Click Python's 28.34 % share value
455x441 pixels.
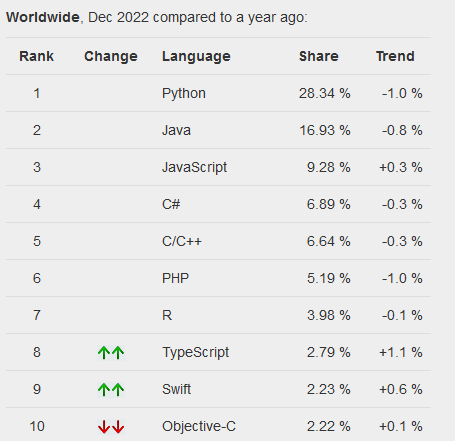pos(324,93)
